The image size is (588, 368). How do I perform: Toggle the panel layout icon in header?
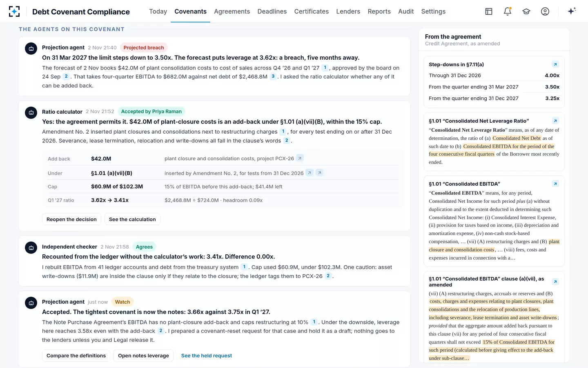click(489, 11)
